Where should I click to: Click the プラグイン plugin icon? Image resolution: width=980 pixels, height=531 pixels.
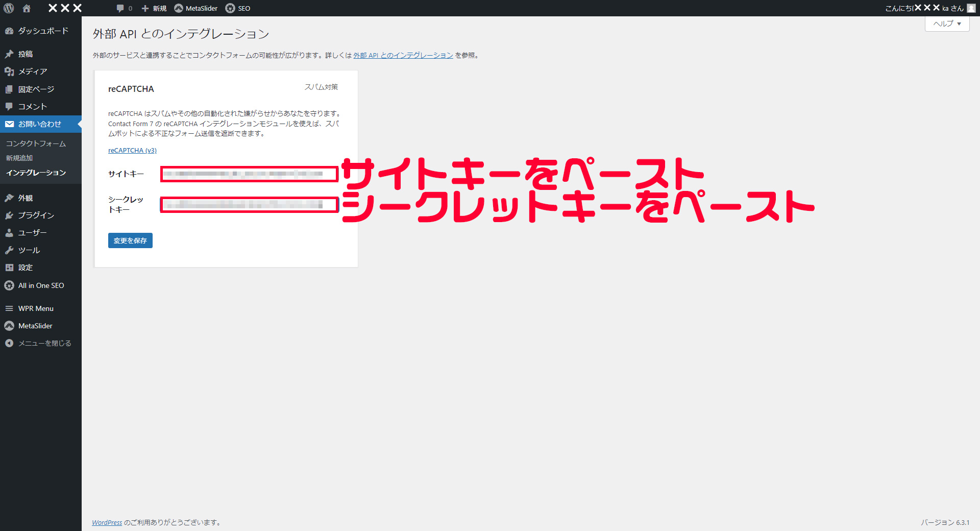click(9, 215)
